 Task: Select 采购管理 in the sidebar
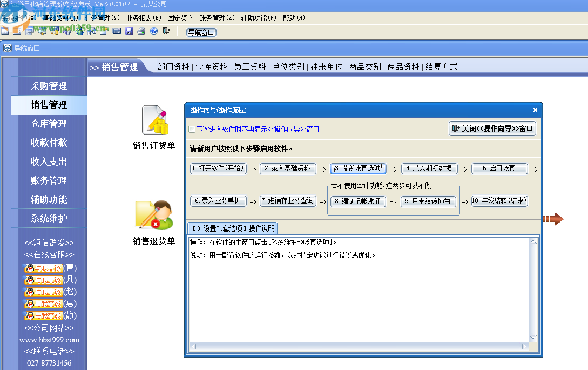click(49, 86)
